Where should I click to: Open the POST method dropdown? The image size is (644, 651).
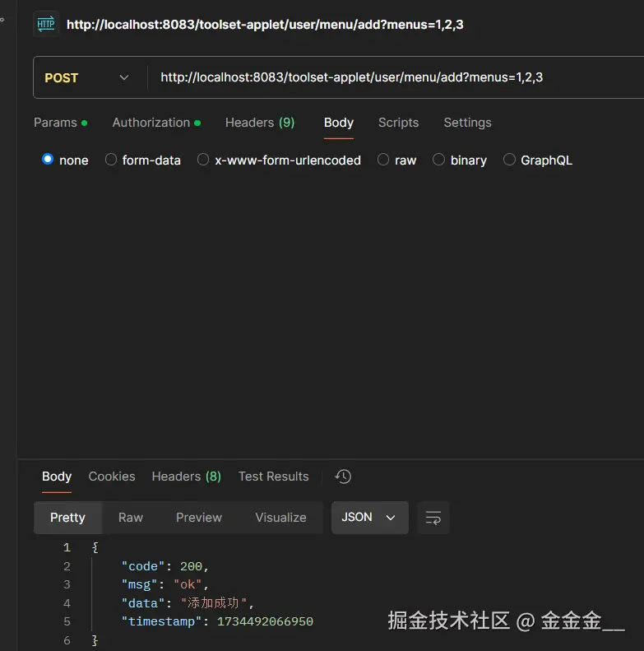pos(86,77)
